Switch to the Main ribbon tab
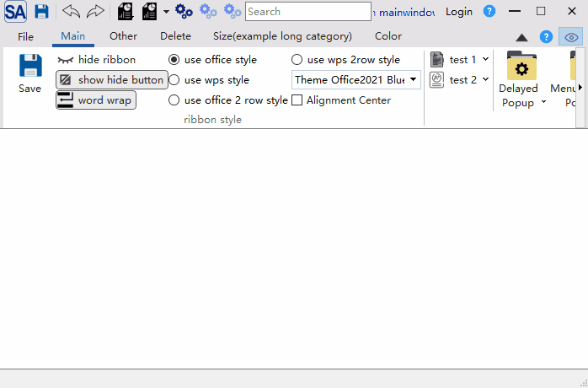Screen dimensions: 588x388 click(73, 36)
